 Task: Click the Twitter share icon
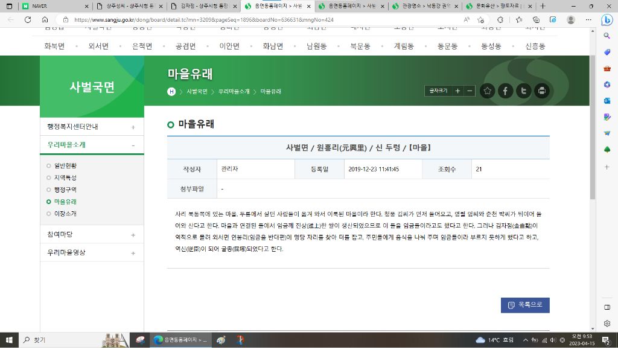pos(524,91)
